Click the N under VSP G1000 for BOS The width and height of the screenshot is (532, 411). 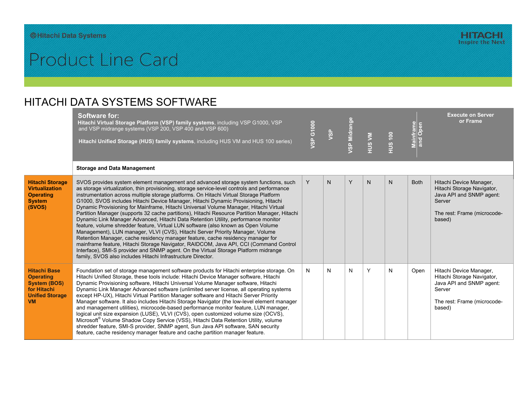coord(308,271)
